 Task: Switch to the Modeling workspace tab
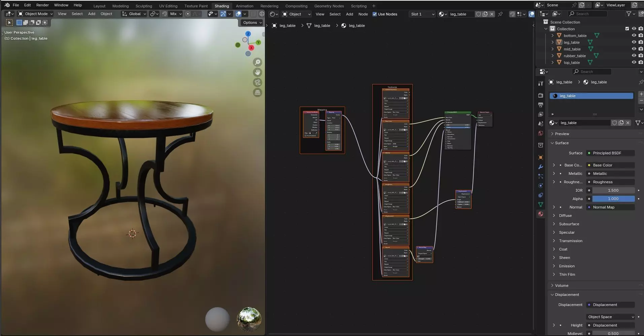coord(121,6)
